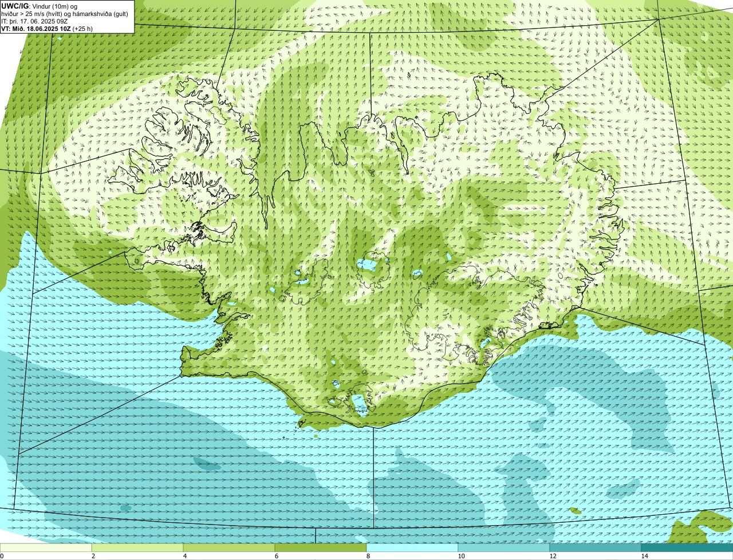Click the scale label "8"
Screen dimensions: 733x560
pos(368,556)
